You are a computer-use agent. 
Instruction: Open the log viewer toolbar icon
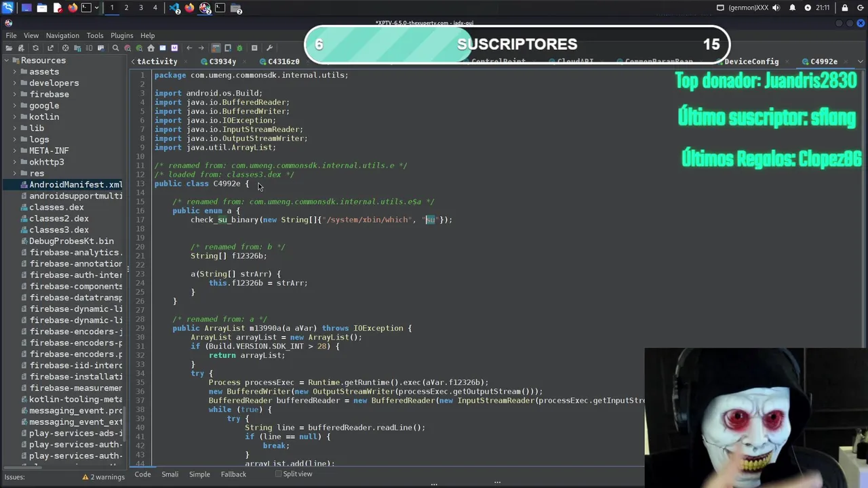pos(254,47)
